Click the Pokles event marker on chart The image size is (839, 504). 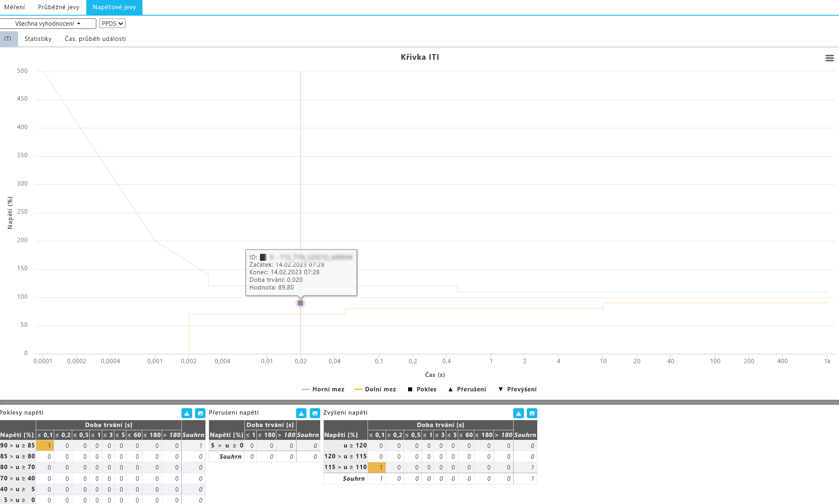pyautogui.click(x=301, y=303)
